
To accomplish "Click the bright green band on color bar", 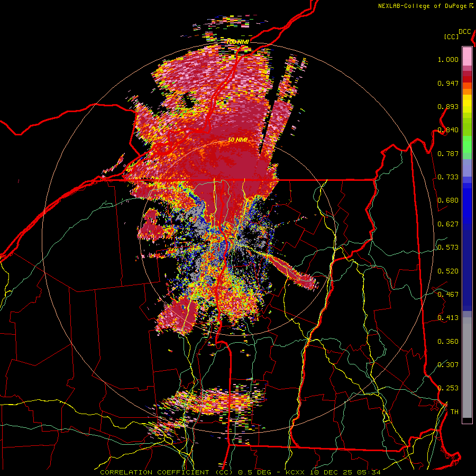I will (467, 144).
